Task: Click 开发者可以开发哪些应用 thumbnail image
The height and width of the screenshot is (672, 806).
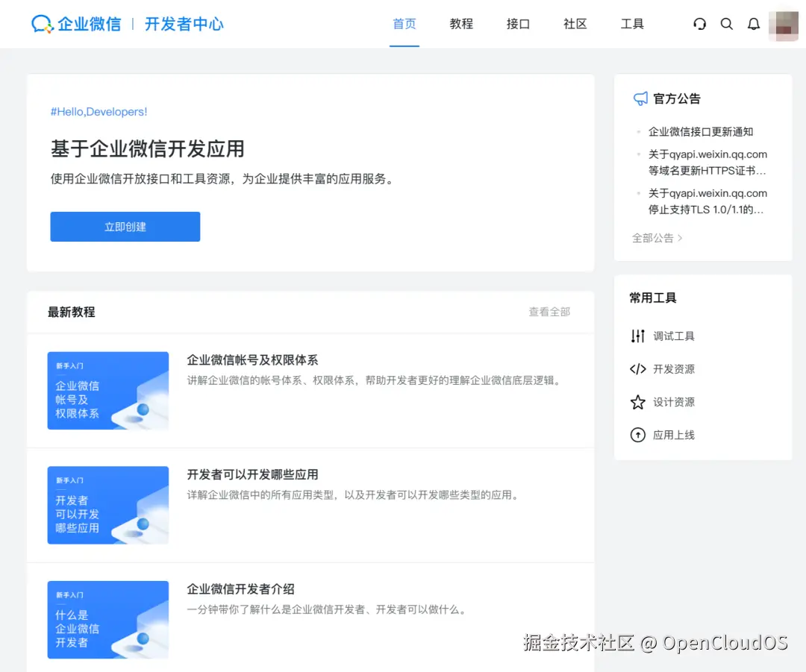Action: coord(108,505)
